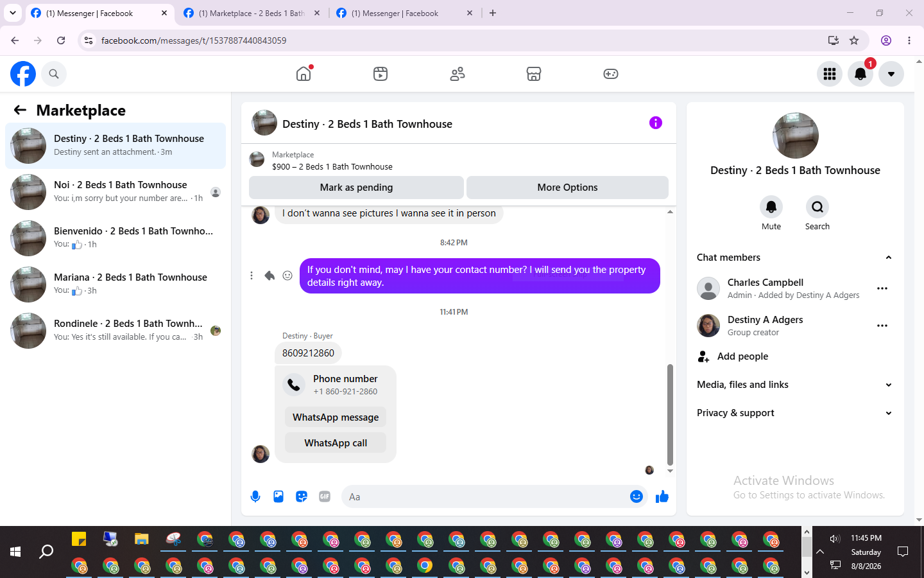
Task: Open the Chrome profile icon
Action: 886,40
